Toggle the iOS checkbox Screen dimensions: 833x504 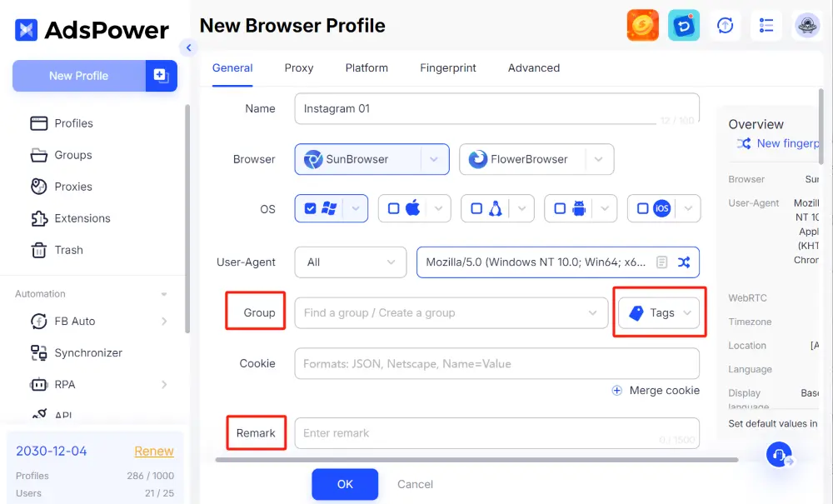pos(643,208)
